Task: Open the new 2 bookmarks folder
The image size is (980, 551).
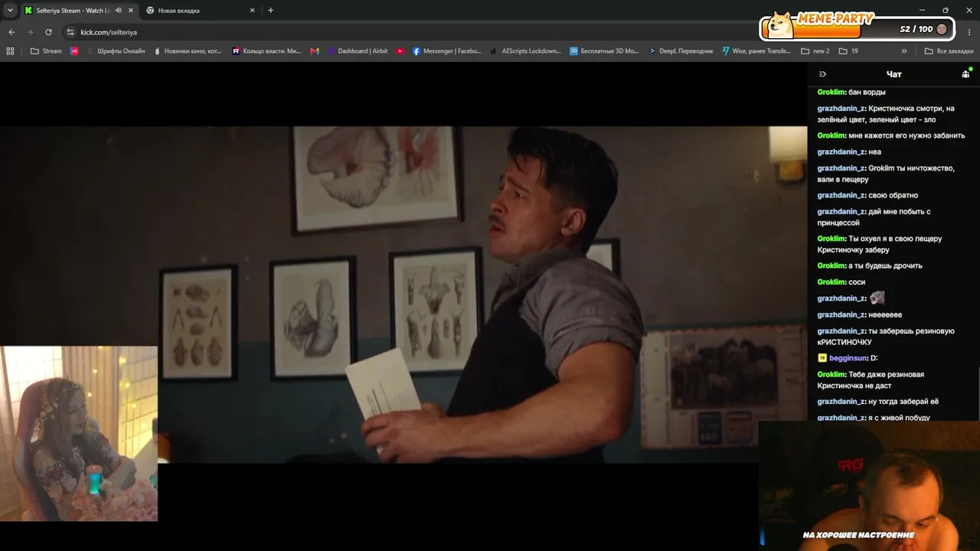Action: point(815,51)
